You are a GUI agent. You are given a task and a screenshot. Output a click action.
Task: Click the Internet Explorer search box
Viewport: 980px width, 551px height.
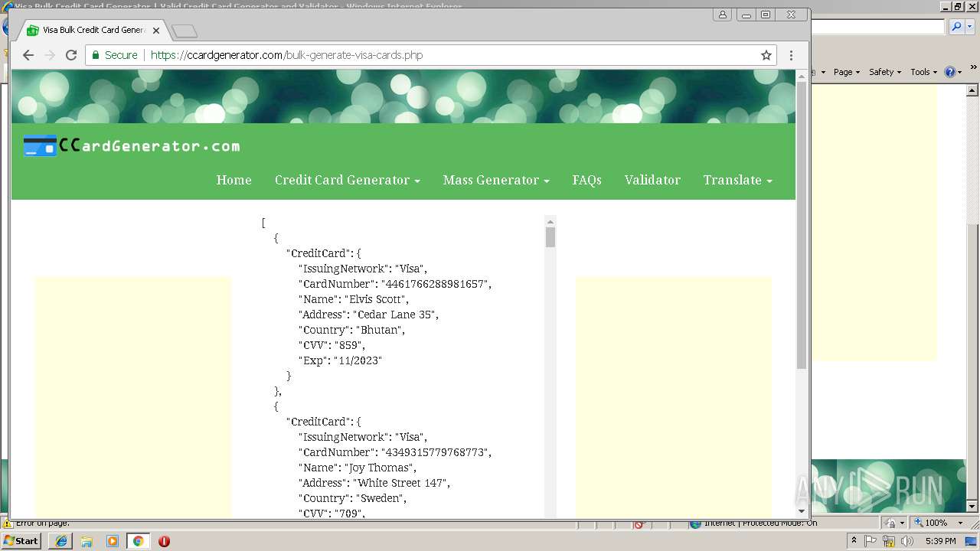click(877, 27)
